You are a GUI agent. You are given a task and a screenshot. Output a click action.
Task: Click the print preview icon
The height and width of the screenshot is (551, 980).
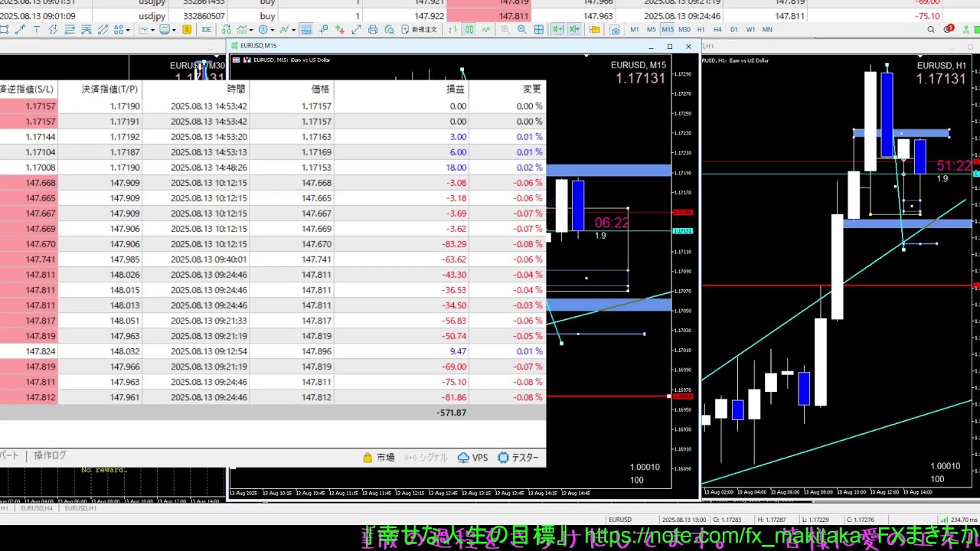pos(389,30)
